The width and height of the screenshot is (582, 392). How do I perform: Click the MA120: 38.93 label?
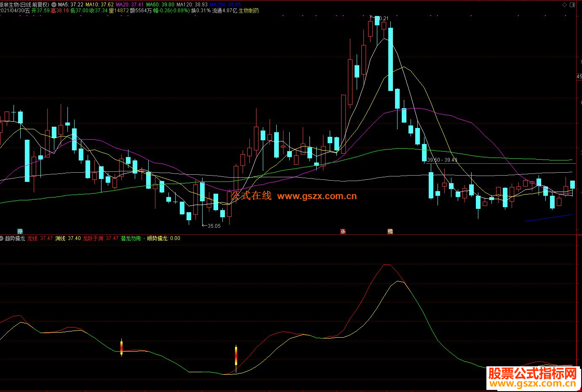(192, 5)
